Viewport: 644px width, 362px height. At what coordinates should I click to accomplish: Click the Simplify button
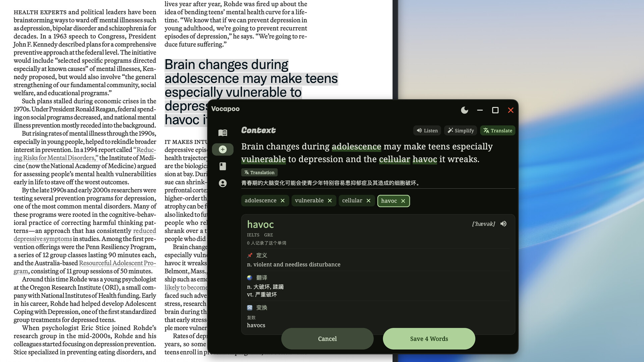tap(461, 131)
